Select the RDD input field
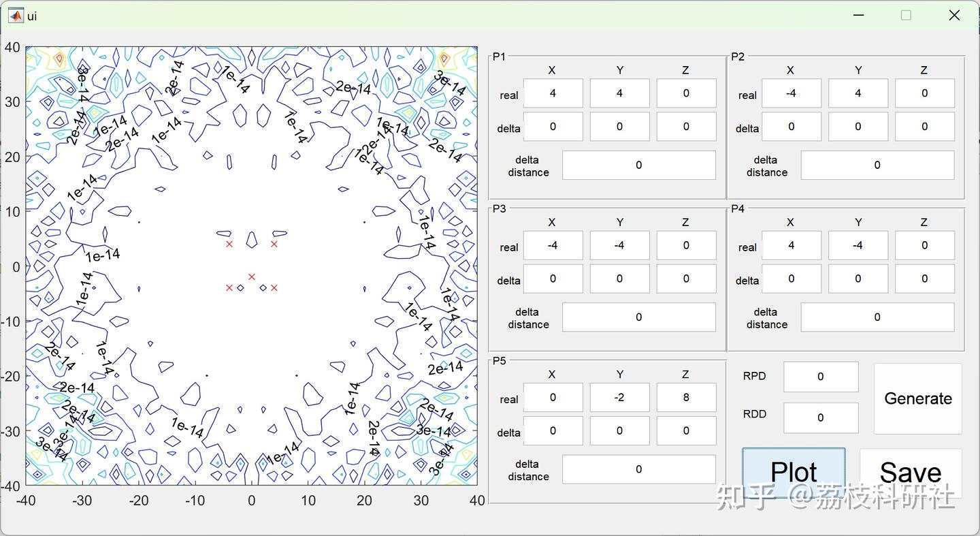Screen dimensions: 980x536 click(821, 418)
